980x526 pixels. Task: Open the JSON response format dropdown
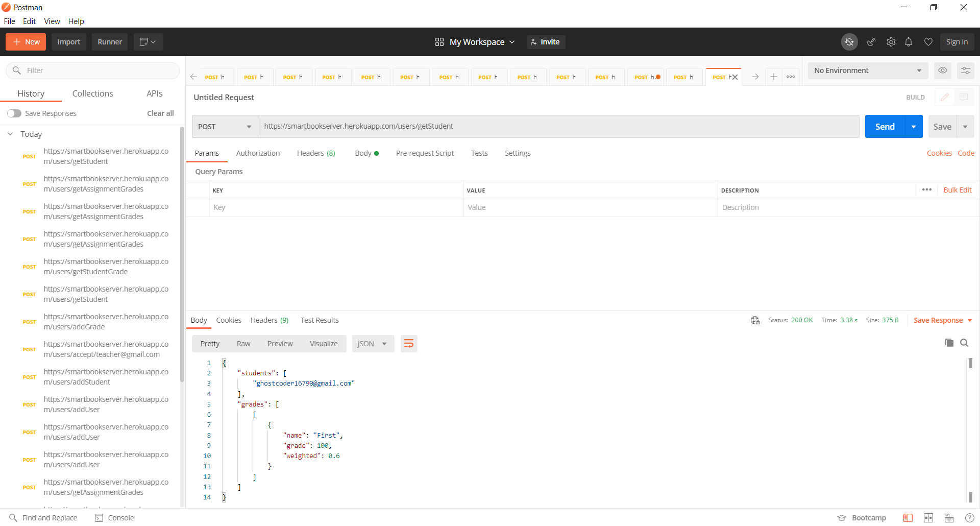[x=373, y=344]
